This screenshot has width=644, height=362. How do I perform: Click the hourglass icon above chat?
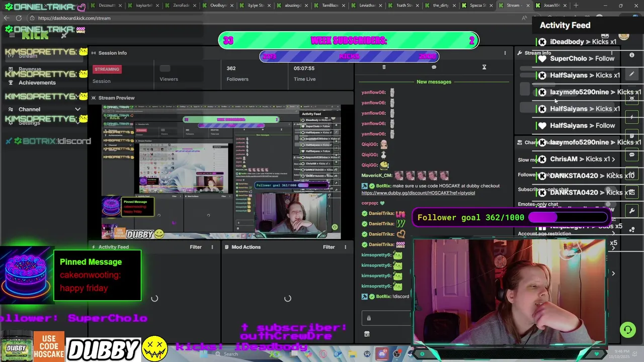coord(484,67)
